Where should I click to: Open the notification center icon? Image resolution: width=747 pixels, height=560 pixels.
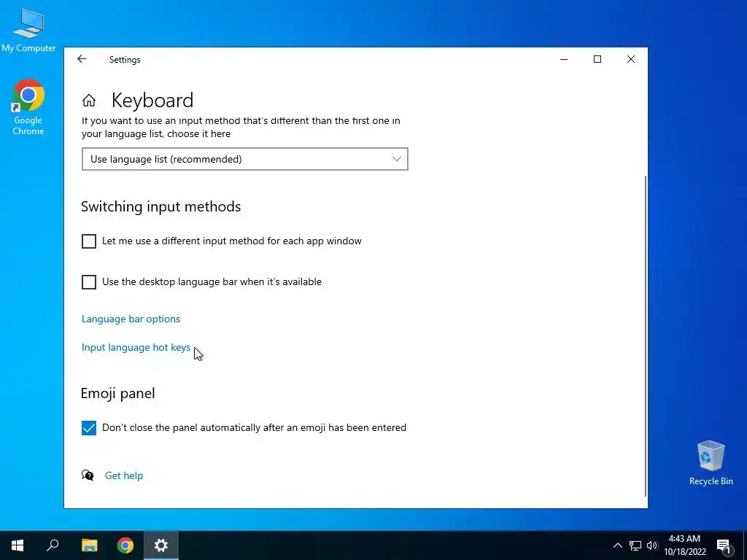pos(724,545)
